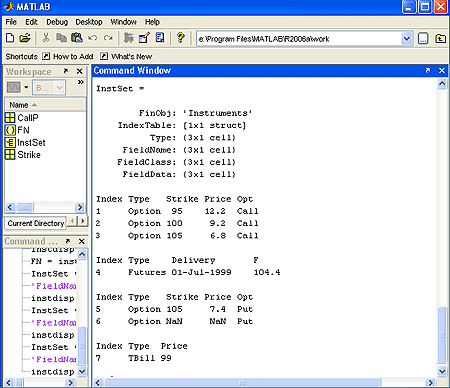Select the InstSet struct variable icon

pyautogui.click(x=10, y=143)
